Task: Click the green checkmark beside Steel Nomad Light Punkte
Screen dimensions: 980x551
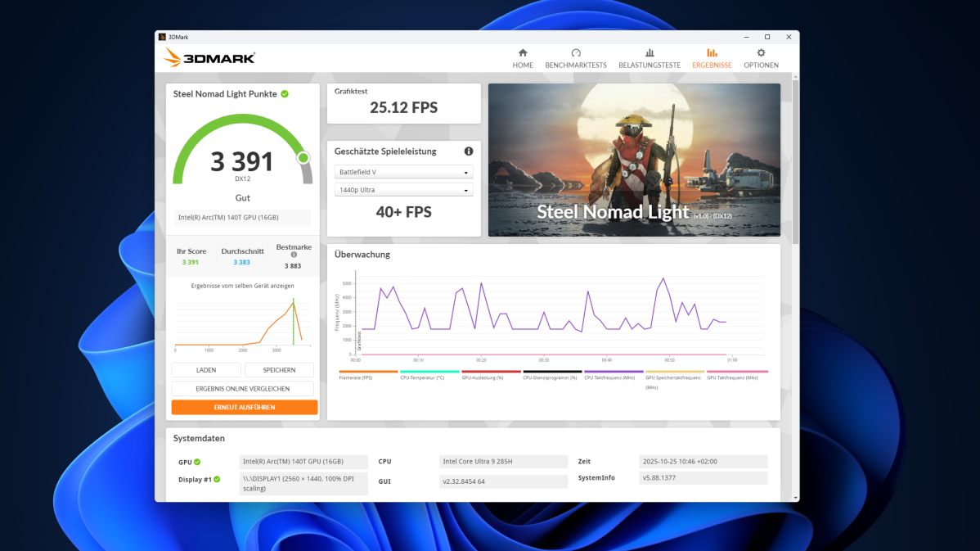Action: point(284,93)
